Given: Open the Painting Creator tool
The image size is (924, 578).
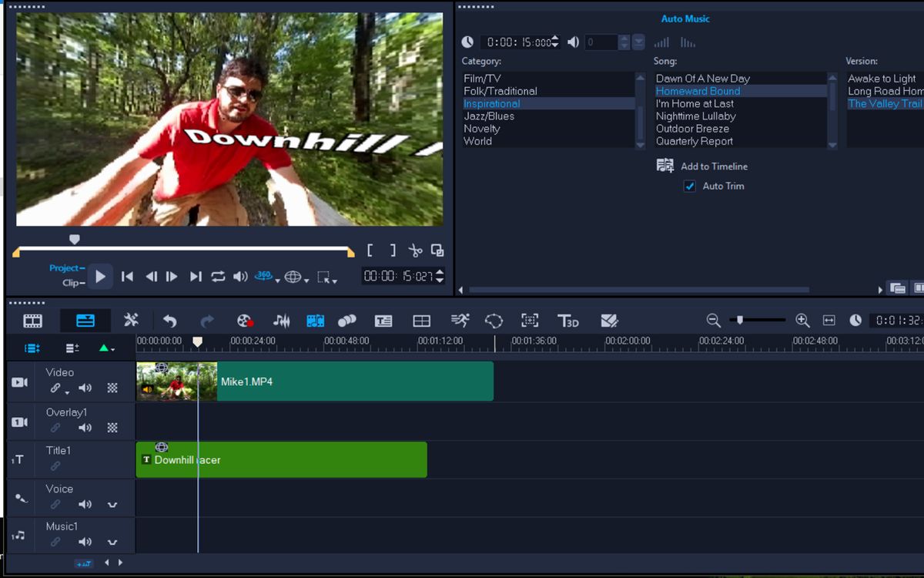Looking at the screenshot, I should [x=608, y=320].
